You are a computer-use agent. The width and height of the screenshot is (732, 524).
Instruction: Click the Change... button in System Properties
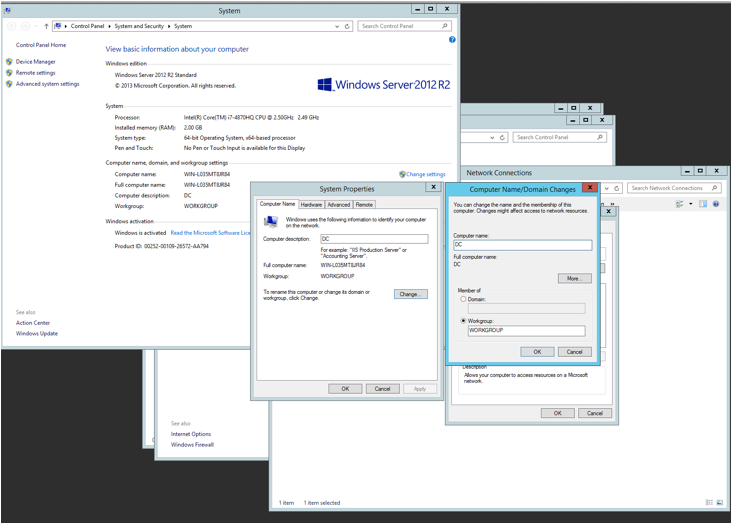(x=411, y=294)
